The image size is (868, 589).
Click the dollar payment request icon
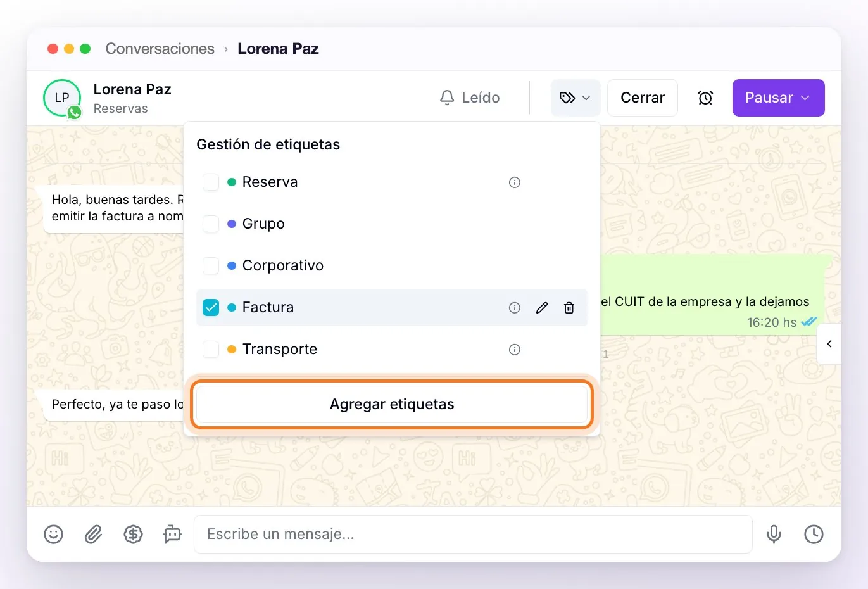(x=133, y=534)
